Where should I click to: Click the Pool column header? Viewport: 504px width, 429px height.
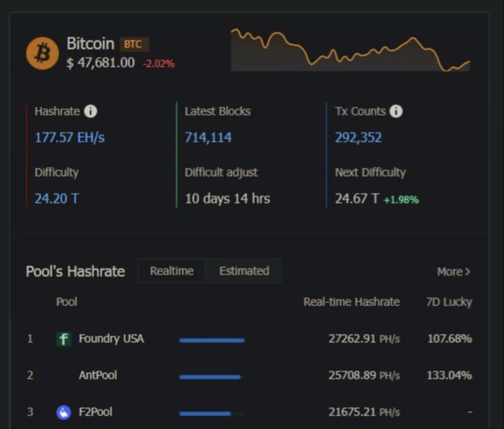pos(67,302)
